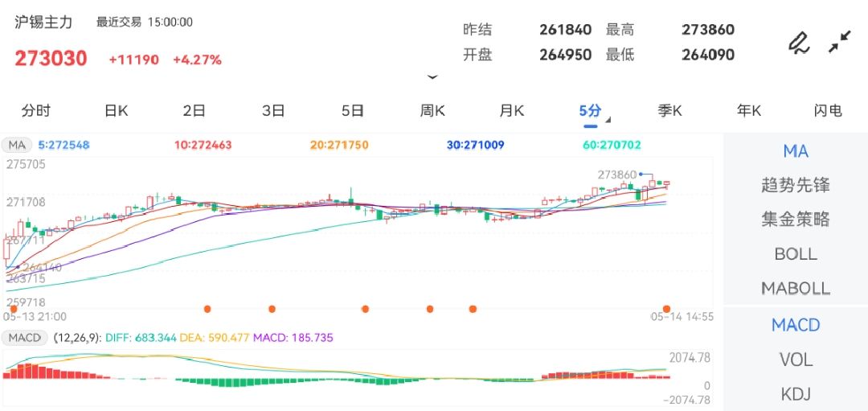Screen dimensions: 868x411
Task: Click the 开盘 value 264950
Action: pyautogui.click(x=565, y=55)
